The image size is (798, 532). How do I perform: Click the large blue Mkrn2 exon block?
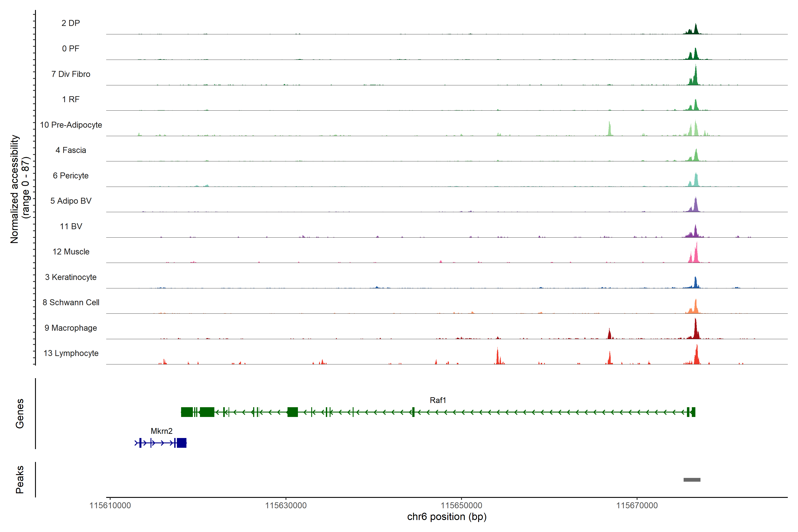point(182,443)
